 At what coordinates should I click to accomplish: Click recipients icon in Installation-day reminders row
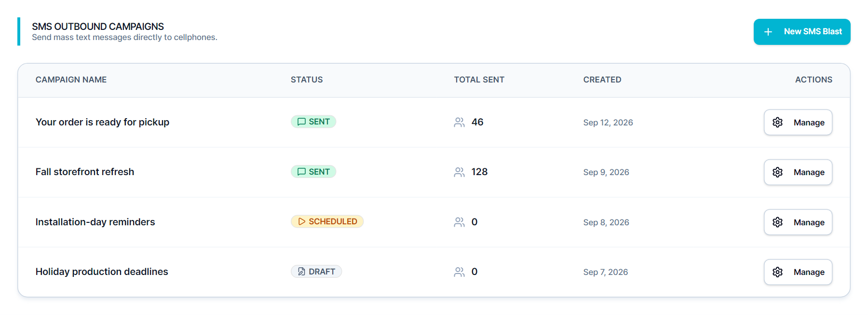(x=459, y=222)
